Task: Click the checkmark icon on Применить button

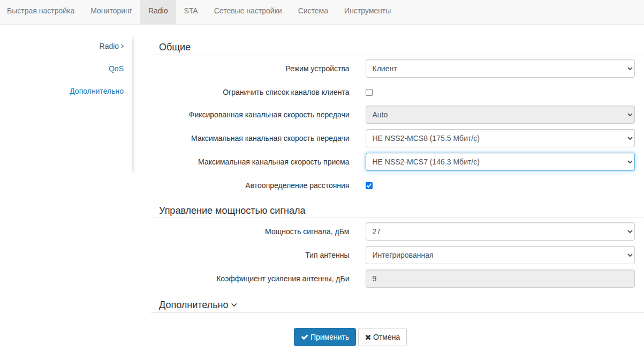Action: click(305, 337)
